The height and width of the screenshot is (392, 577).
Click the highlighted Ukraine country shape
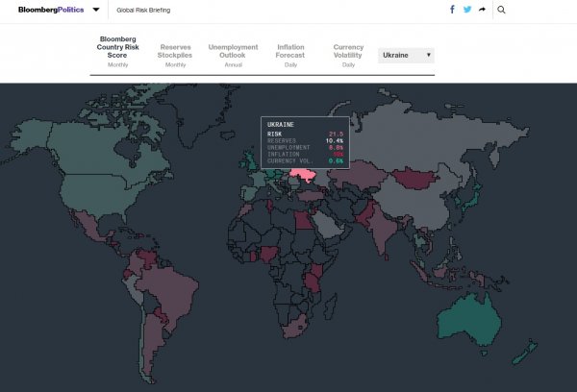pos(304,175)
